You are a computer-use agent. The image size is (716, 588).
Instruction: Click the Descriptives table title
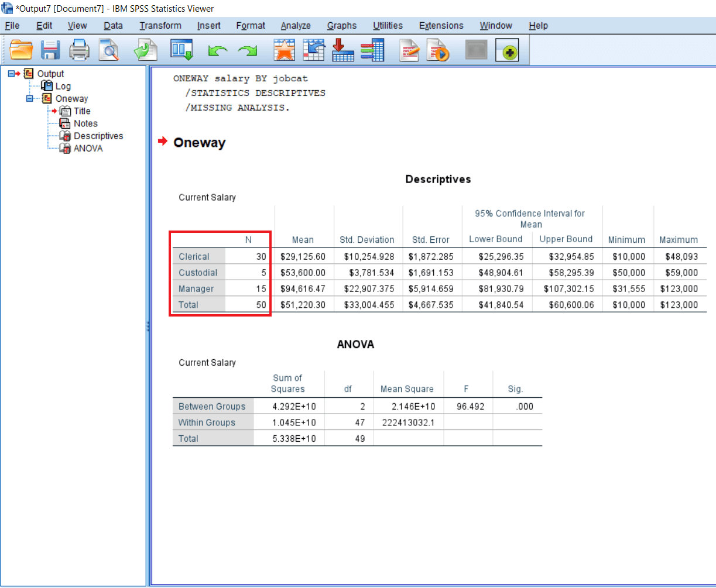coord(438,180)
